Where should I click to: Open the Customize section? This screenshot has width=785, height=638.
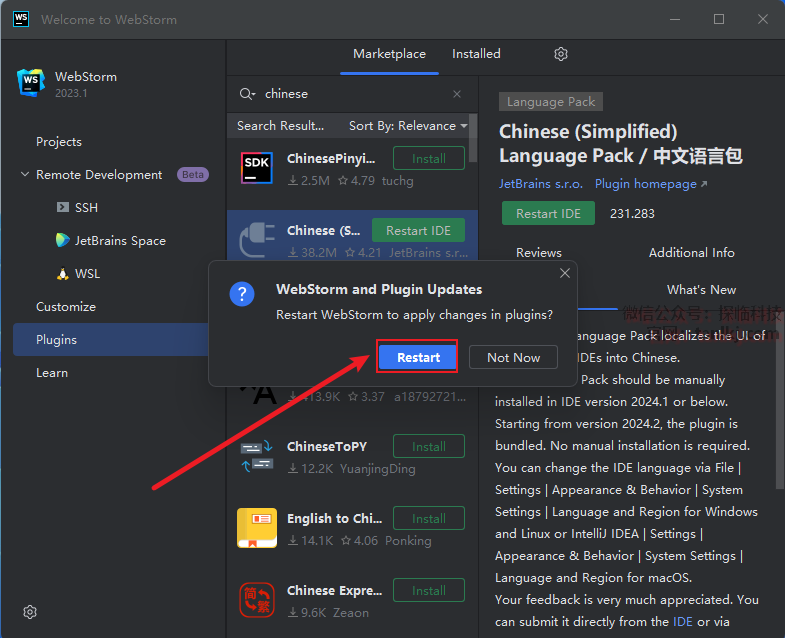pyautogui.click(x=66, y=306)
